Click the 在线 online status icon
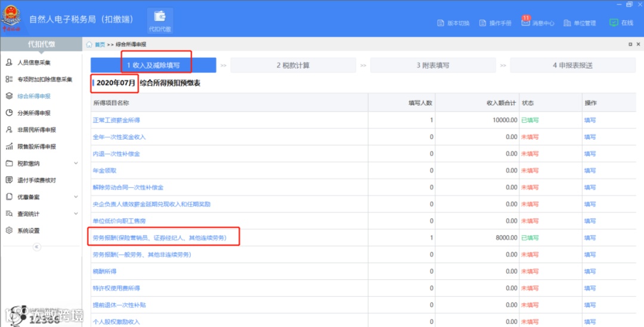 tap(614, 23)
